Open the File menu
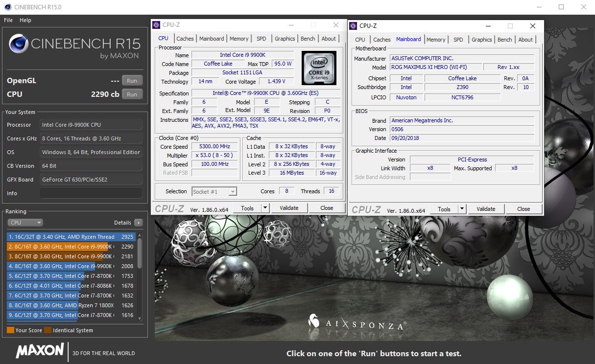This screenshot has height=364, width=595. (8, 20)
